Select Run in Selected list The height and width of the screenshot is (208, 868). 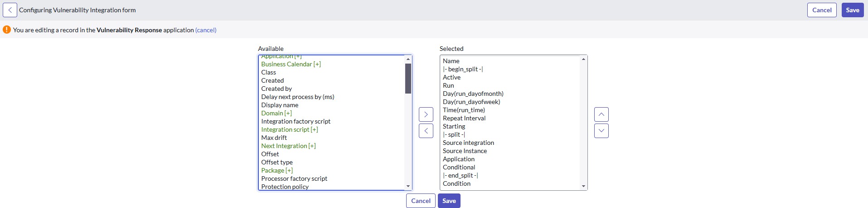(510, 85)
